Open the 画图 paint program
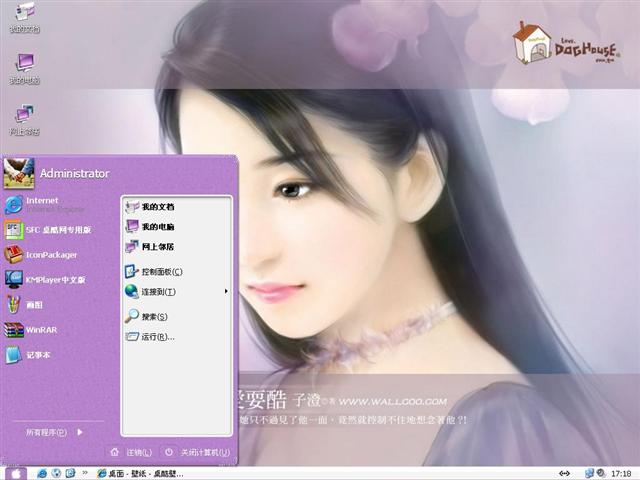Viewport: 640px width, 480px height. pos(24,305)
